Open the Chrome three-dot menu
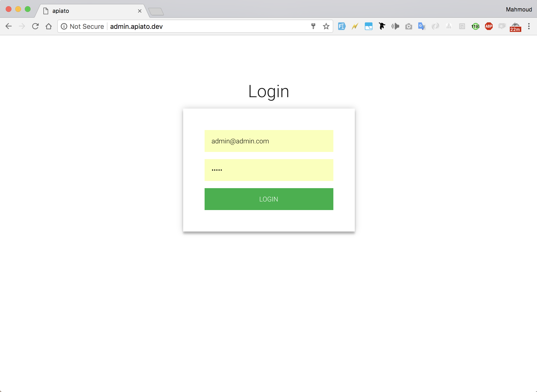537x392 pixels. tap(529, 26)
